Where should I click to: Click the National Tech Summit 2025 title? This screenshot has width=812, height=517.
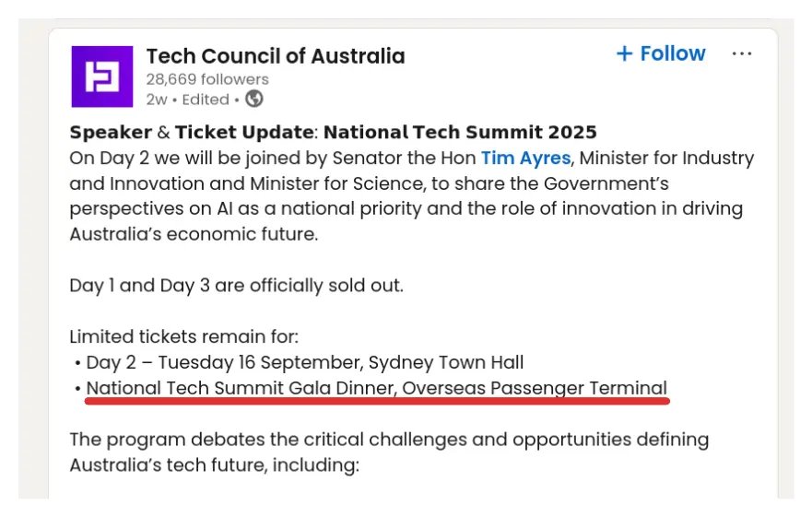click(460, 132)
